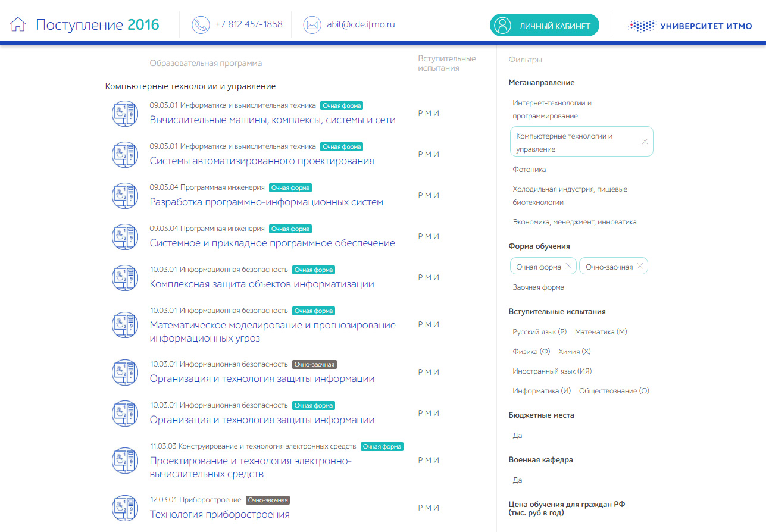Toggle the Заочная форма filter
Screen dimensions: 766x532
click(x=539, y=287)
